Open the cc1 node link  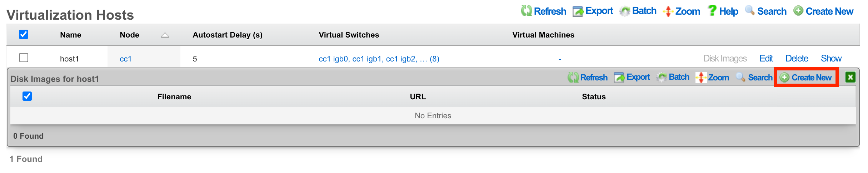[125, 59]
